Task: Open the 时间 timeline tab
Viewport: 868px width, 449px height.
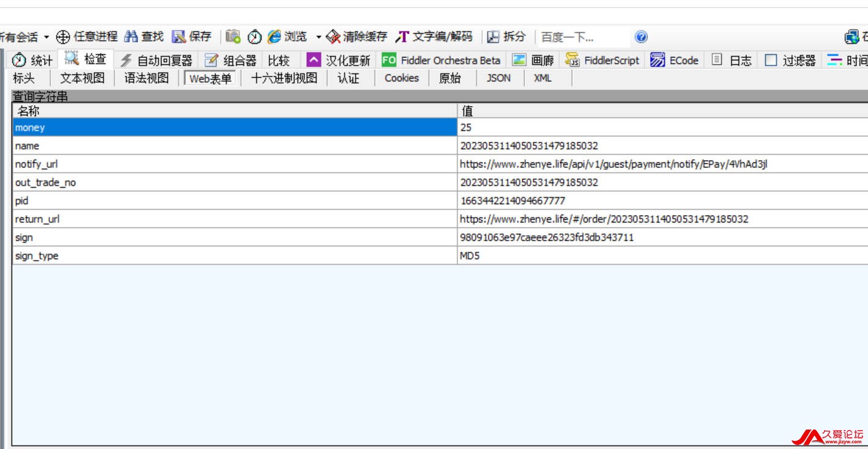Action: point(847,60)
